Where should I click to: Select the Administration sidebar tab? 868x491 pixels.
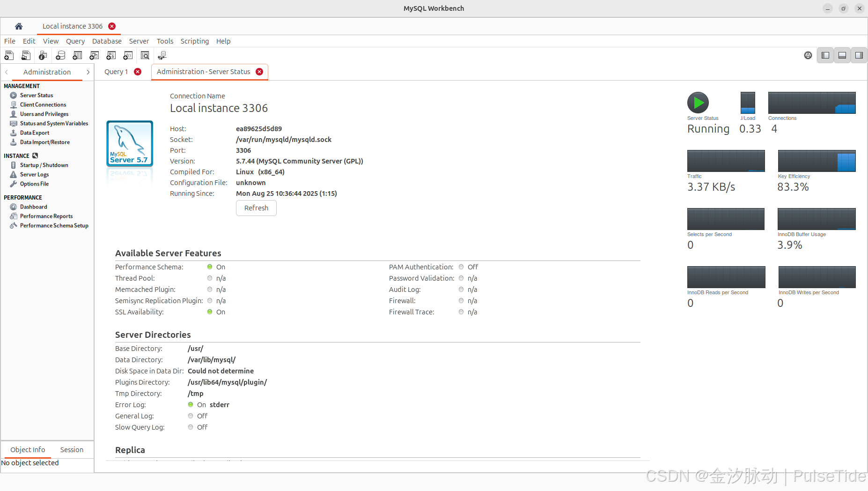coord(47,72)
